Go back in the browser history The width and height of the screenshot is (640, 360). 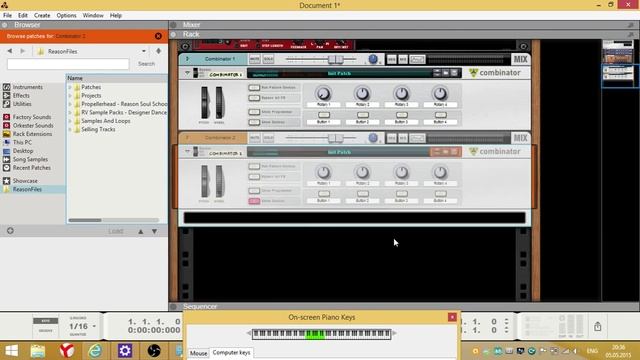(10, 51)
